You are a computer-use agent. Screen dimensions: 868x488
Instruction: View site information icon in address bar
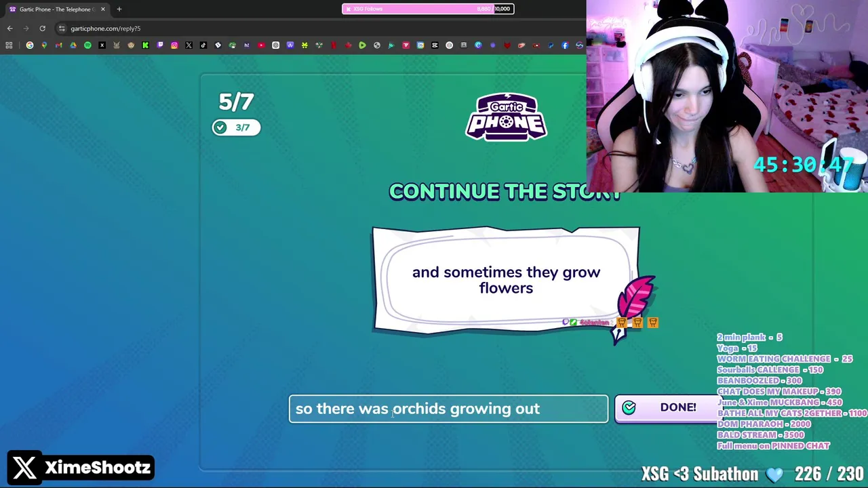coord(62,28)
